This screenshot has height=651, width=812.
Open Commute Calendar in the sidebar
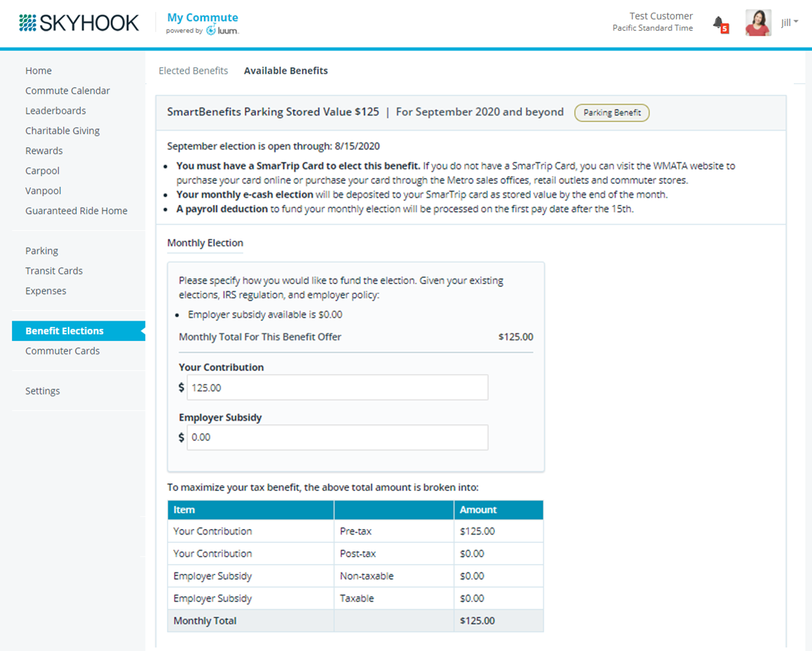point(67,90)
